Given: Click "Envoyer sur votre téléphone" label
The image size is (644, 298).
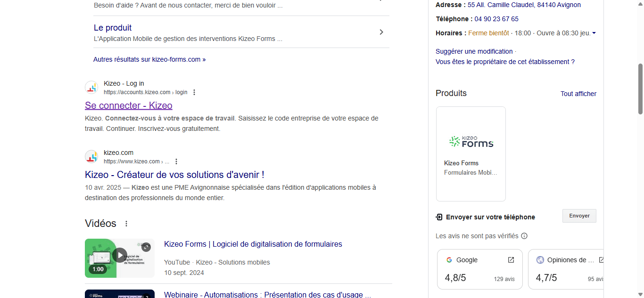Looking at the screenshot, I should click(x=490, y=217).
